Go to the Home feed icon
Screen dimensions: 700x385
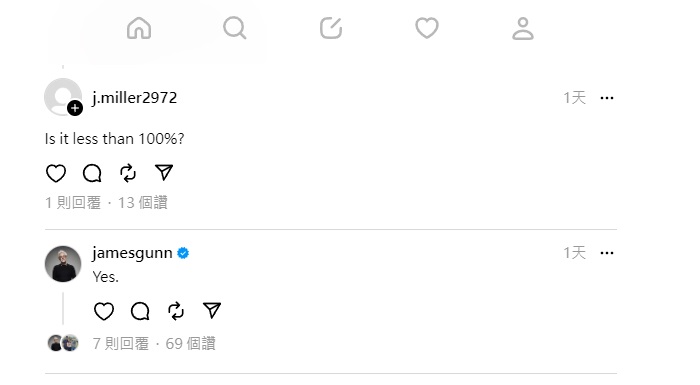pos(139,28)
